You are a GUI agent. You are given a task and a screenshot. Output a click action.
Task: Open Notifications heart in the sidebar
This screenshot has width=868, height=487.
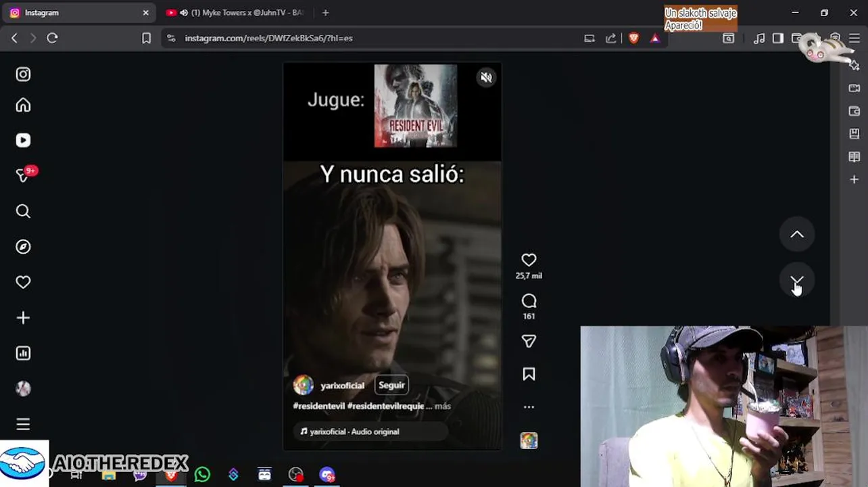[x=23, y=282]
